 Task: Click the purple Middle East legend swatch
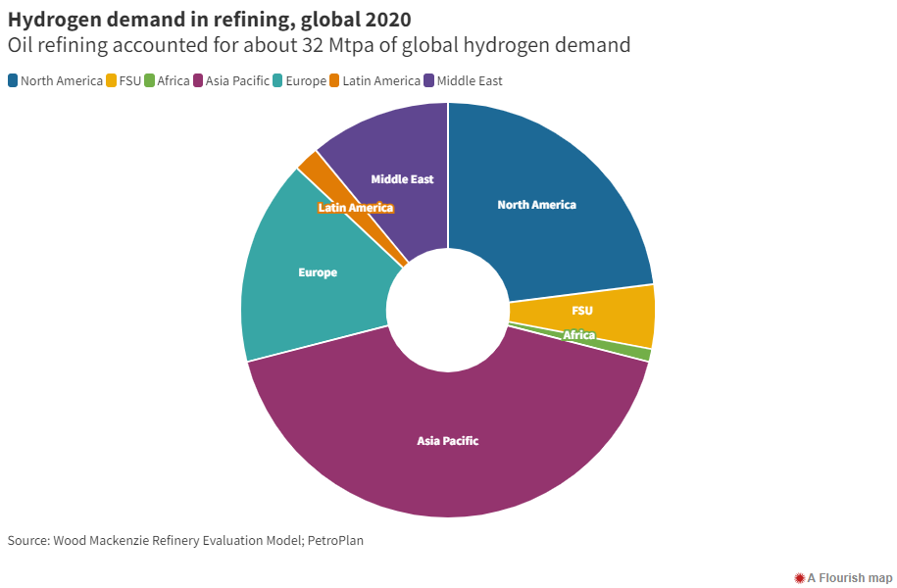pos(430,81)
